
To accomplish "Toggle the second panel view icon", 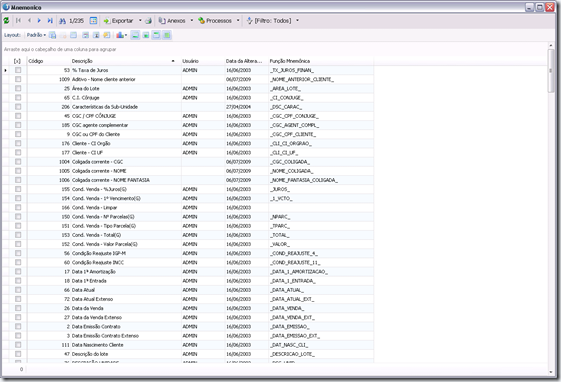I will (x=146, y=35).
